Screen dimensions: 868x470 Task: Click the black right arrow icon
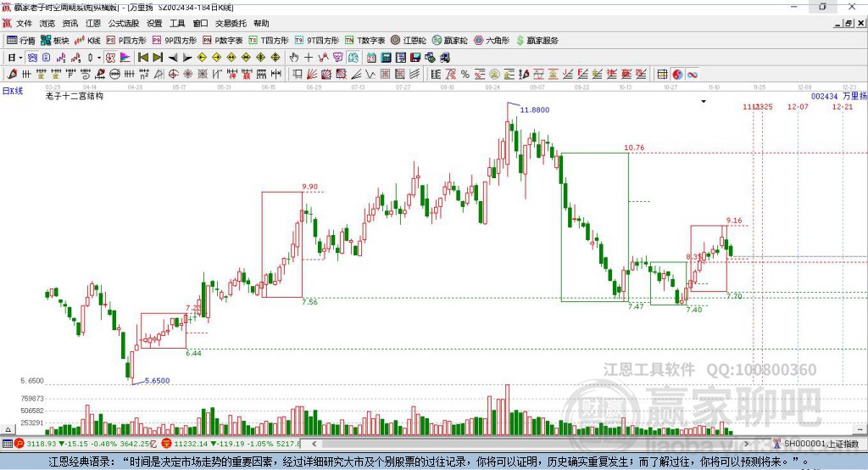tap(187, 58)
